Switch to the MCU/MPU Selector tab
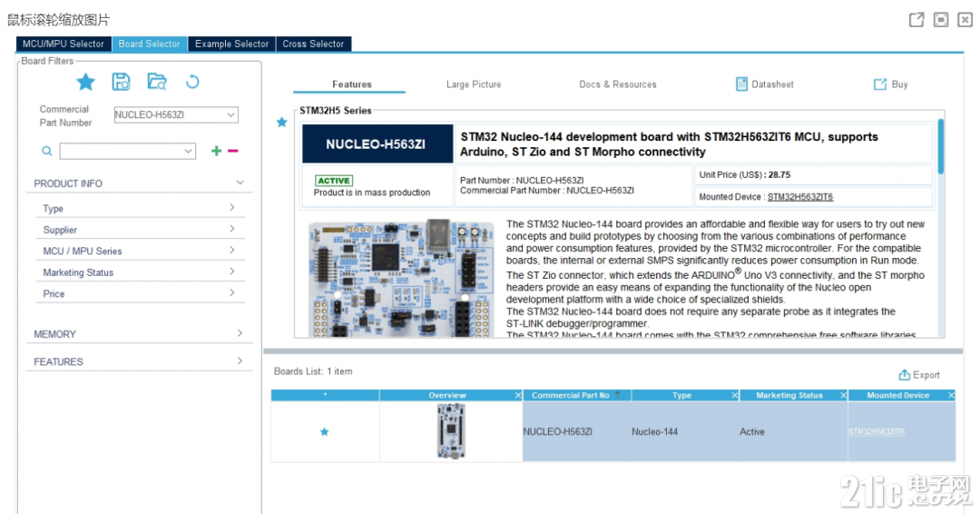This screenshot has height=514, width=980. click(64, 44)
